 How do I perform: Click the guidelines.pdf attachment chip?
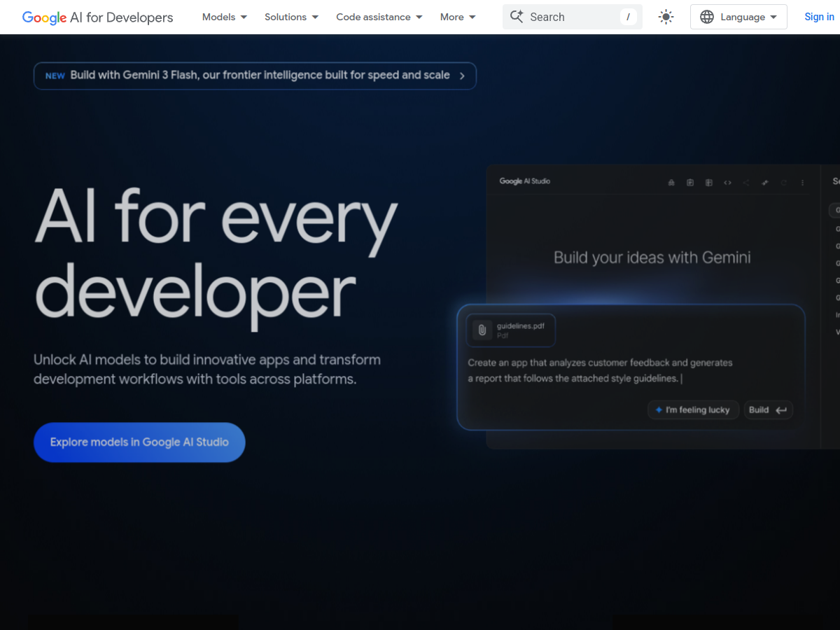click(x=511, y=330)
